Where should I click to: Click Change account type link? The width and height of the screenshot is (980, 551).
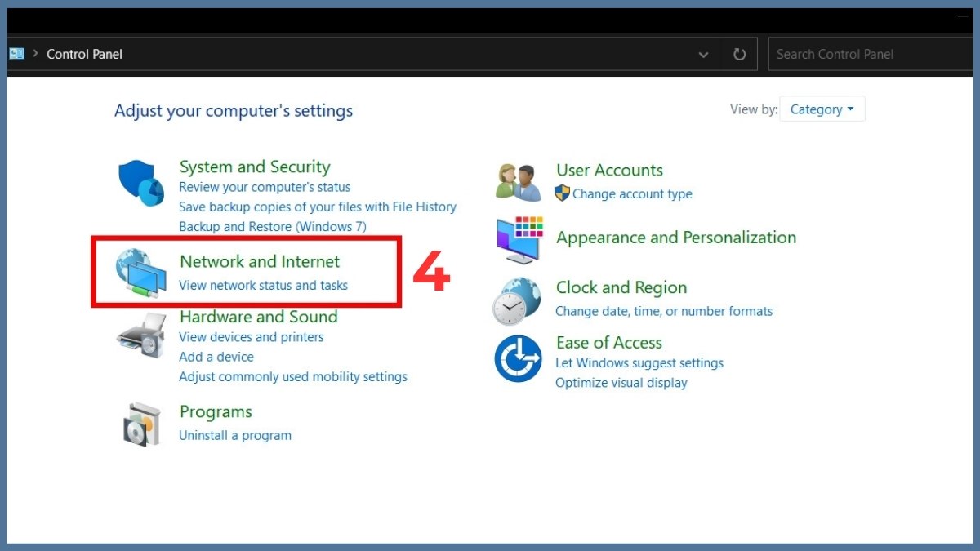point(632,194)
